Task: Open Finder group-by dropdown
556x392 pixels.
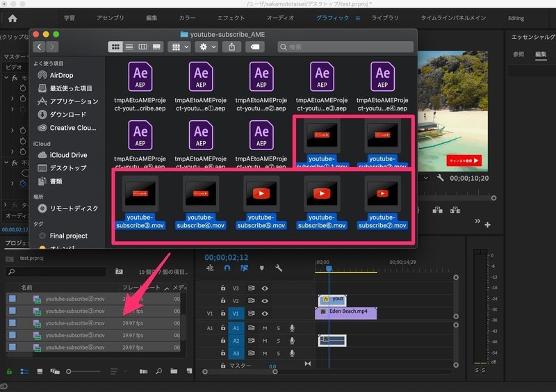Action: click(180, 47)
